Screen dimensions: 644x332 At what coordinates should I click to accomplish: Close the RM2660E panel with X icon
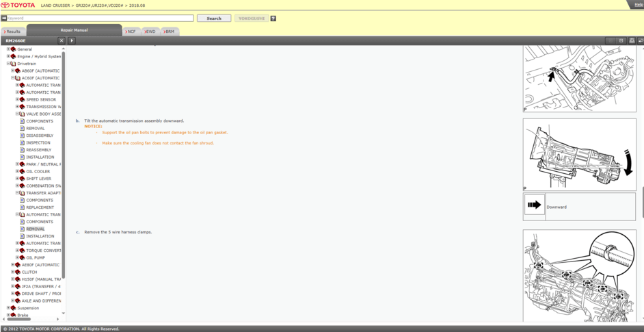[x=62, y=41]
